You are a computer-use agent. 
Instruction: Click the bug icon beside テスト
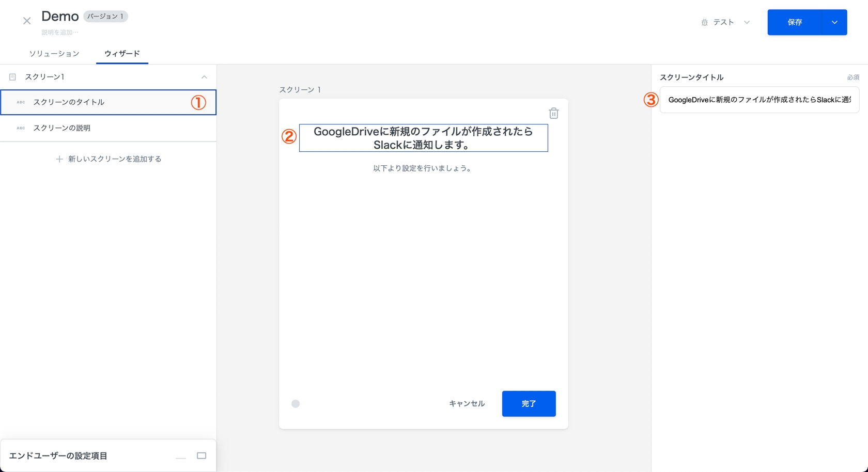coord(704,23)
